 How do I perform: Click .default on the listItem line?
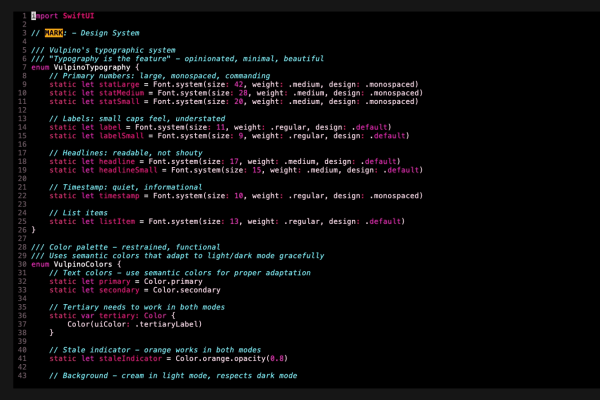(382, 221)
